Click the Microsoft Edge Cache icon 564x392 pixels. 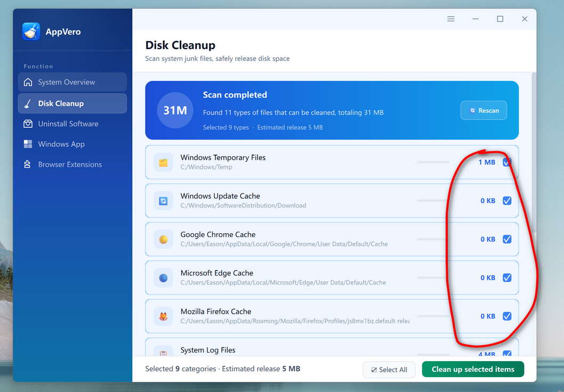pos(163,277)
